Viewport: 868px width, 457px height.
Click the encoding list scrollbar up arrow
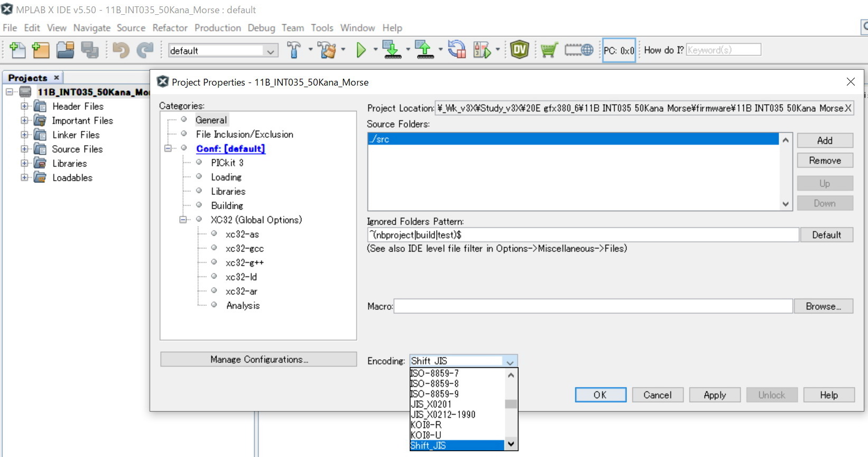pos(511,375)
